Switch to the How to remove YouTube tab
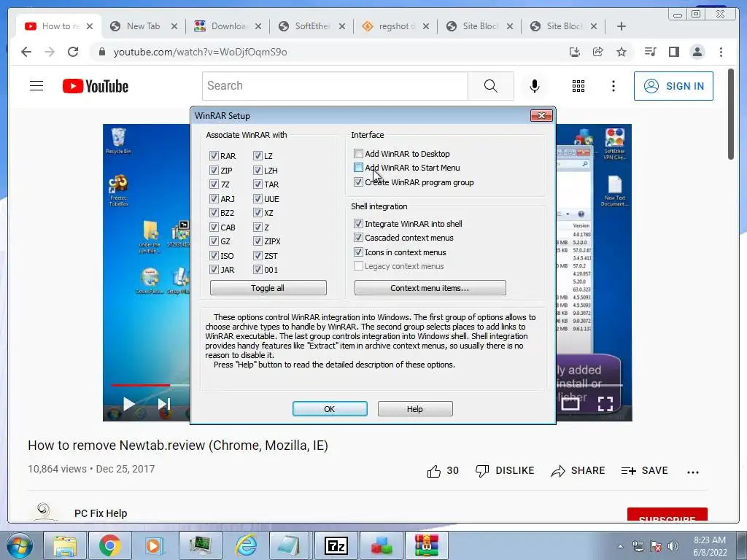 coord(58,26)
